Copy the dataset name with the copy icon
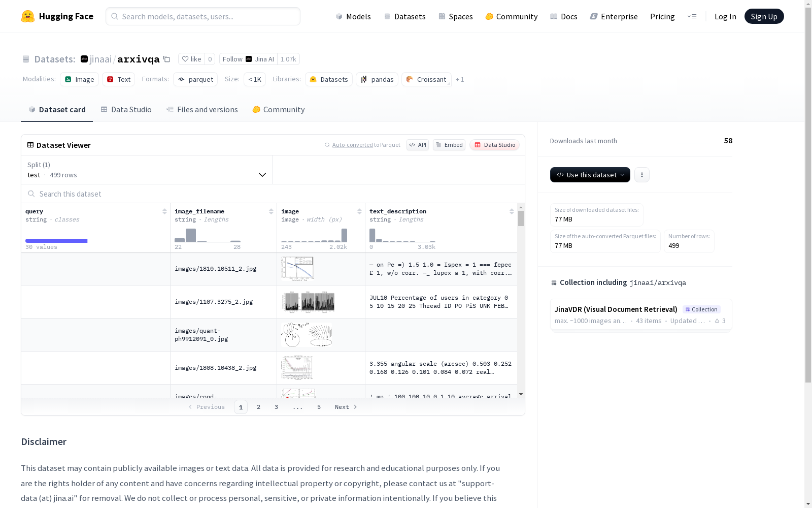Viewport: 812px width, 508px height. point(166,59)
